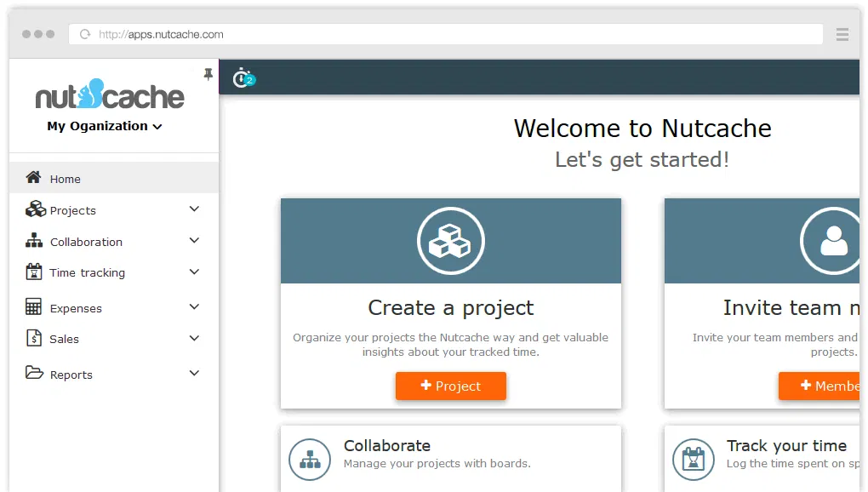This screenshot has height=492, width=868.
Task: Open the My Oganization dropdown
Action: pos(105,126)
